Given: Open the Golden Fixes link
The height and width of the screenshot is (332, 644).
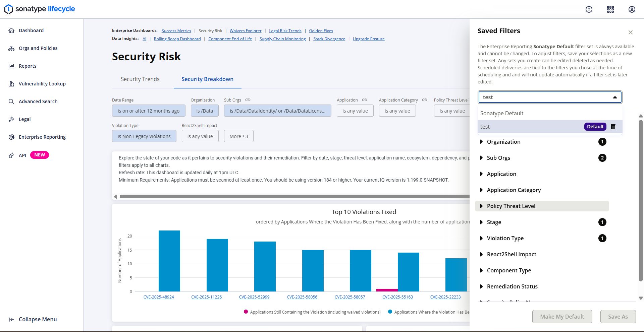Looking at the screenshot, I should (321, 31).
